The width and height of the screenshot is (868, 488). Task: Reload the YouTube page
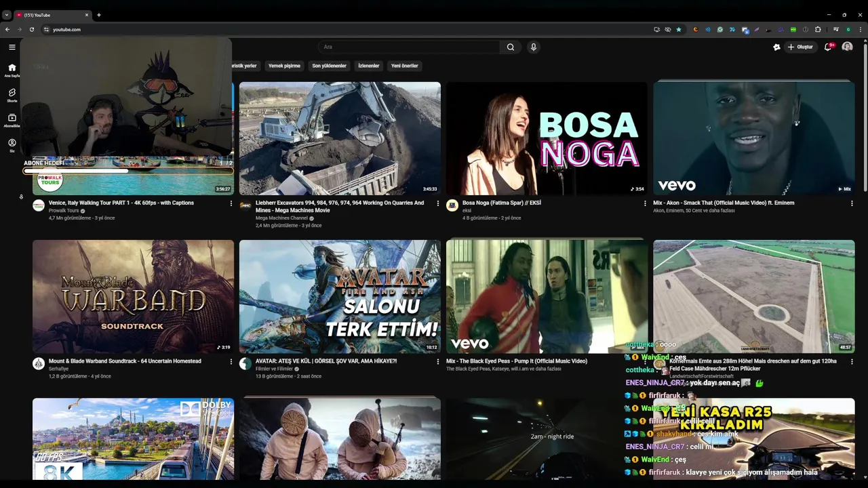tap(32, 29)
